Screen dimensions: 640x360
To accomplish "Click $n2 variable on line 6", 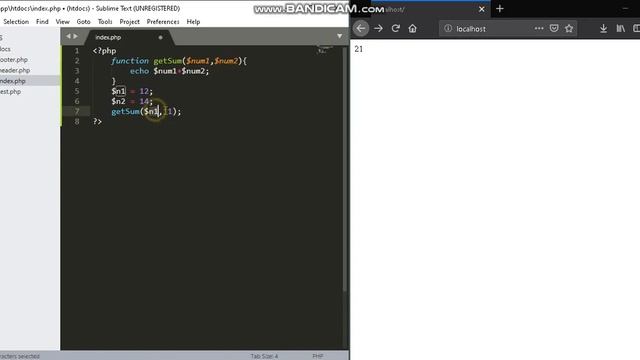I will [x=118, y=101].
